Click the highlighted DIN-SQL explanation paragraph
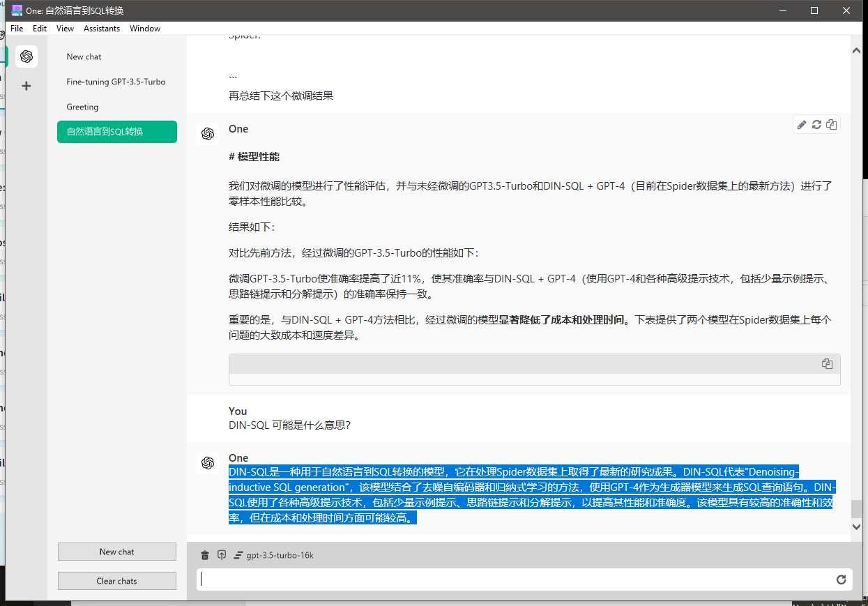 pos(532,494)
